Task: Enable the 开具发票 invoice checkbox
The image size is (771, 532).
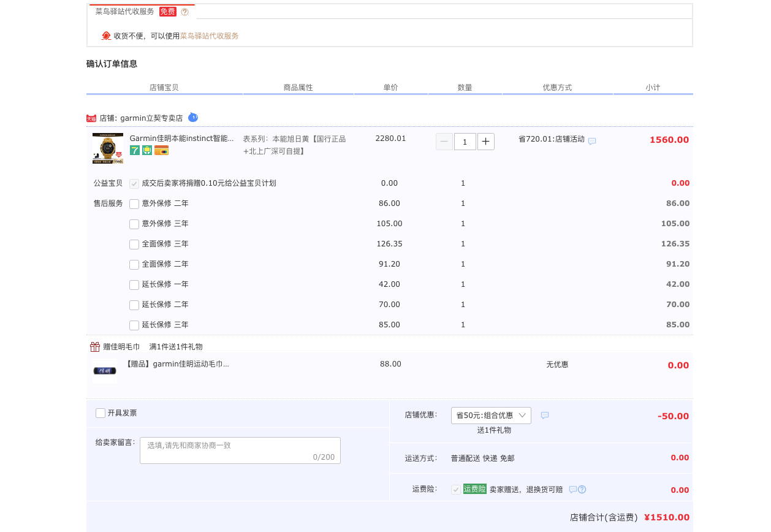Action: [101, 413]
